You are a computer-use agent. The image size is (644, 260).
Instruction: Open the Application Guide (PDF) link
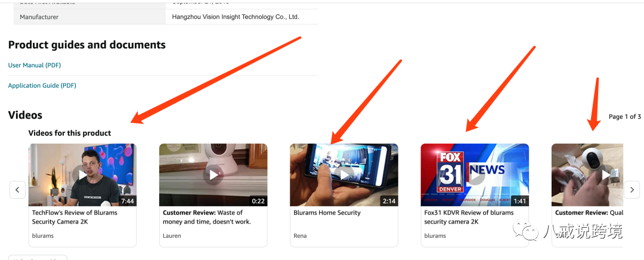point(42,85)
